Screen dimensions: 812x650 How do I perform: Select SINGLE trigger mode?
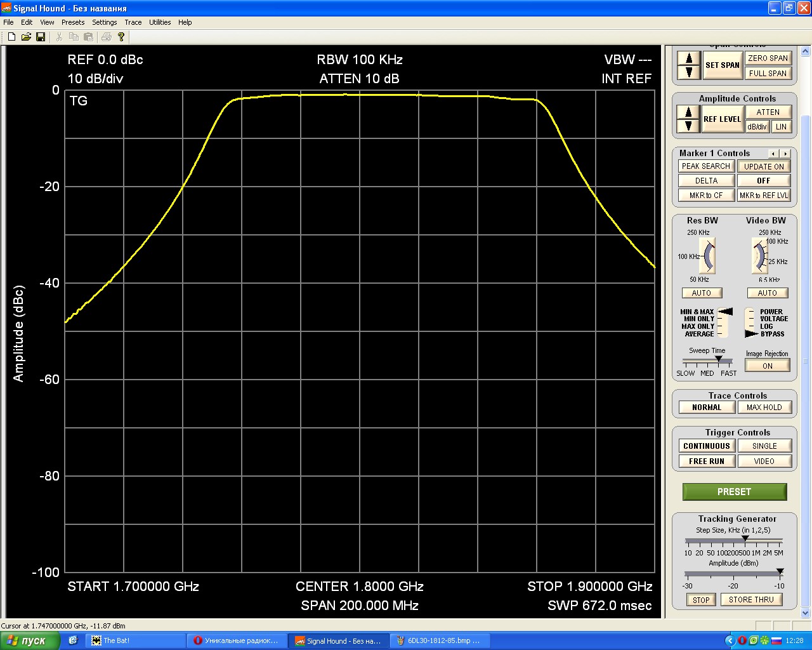point(764,446)
